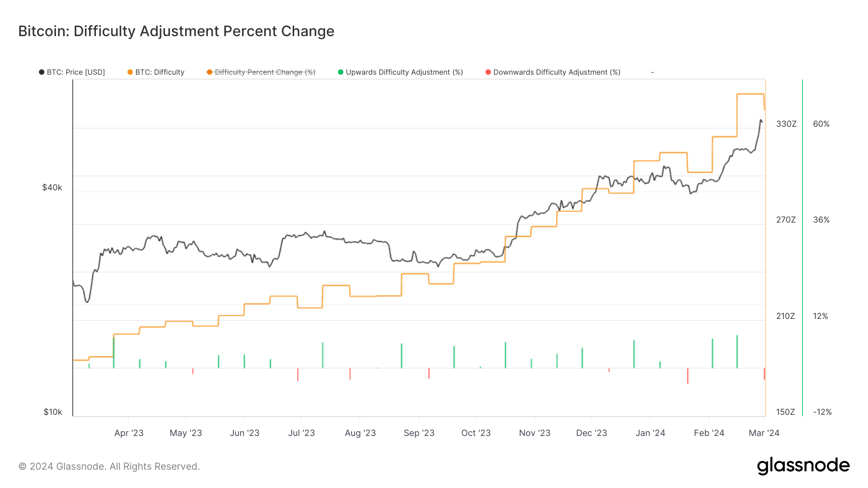
Task: Click the 60% percent axis label
Action: [821, 124]
